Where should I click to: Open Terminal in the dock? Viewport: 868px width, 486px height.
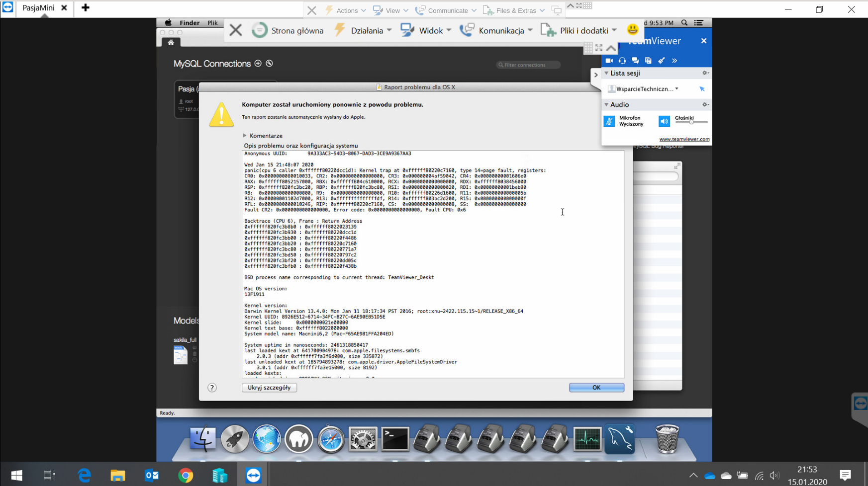point(395,439)
